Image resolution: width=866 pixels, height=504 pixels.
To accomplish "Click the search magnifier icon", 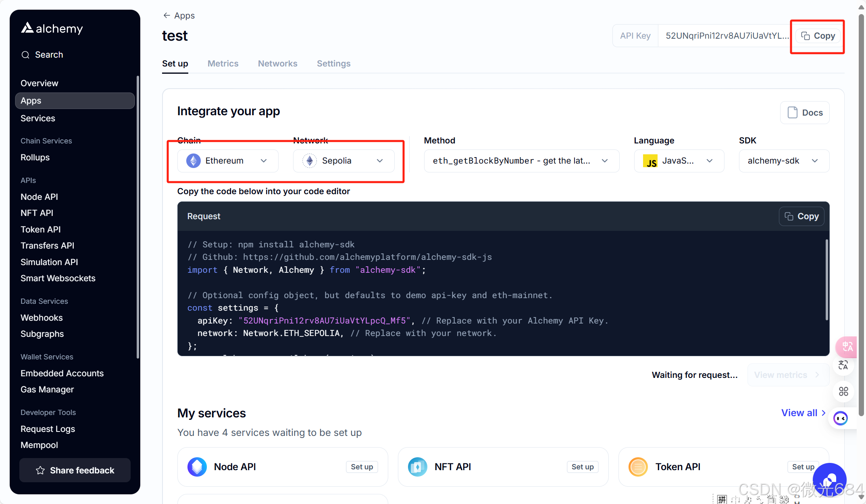I will point(25,55).
